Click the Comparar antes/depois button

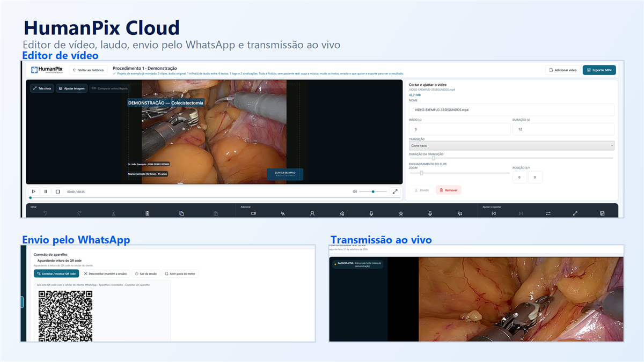click(x=109, y=88)
